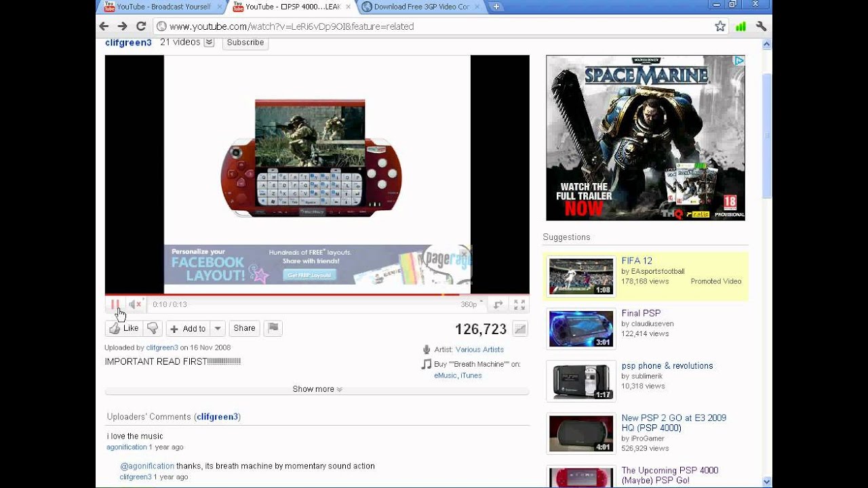Image resolution: width=868 pixels, height=488 pixels.
Task: Click the Share button
Action: tap(244, 329)
